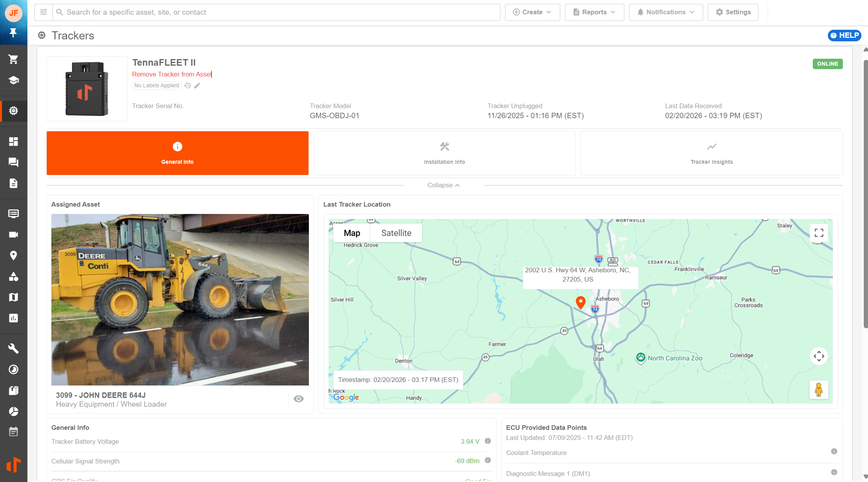
Task: Select the Map view type
Action: point(352,233)
